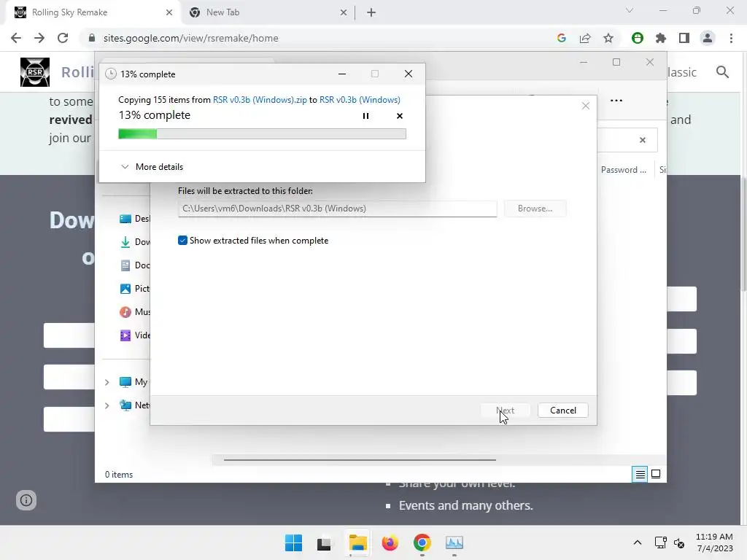Open Chrome extensions puzzle menu
The height and width of the screenshot is (560, 747).
(660, 38)
